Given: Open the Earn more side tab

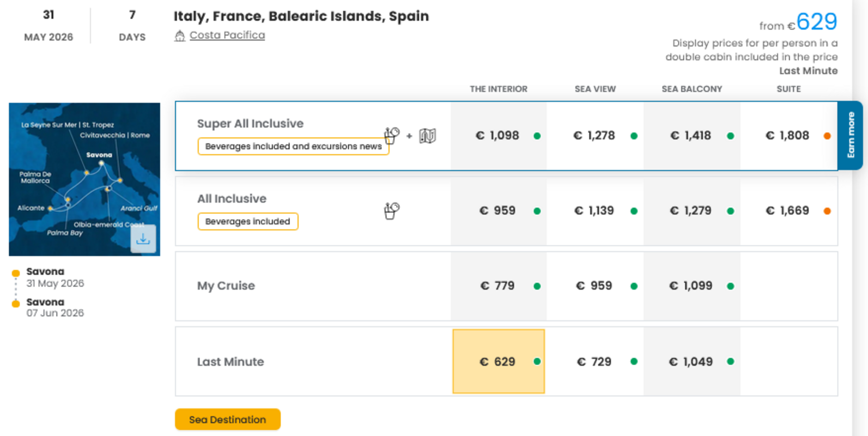Looking at the screenshot, I should click(850, 135).
